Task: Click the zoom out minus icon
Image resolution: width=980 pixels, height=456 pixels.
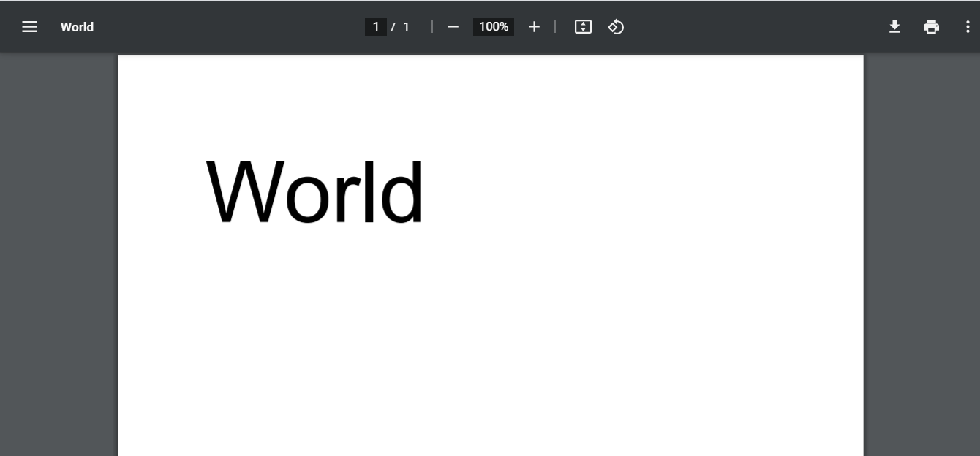Action: point(453,27)
